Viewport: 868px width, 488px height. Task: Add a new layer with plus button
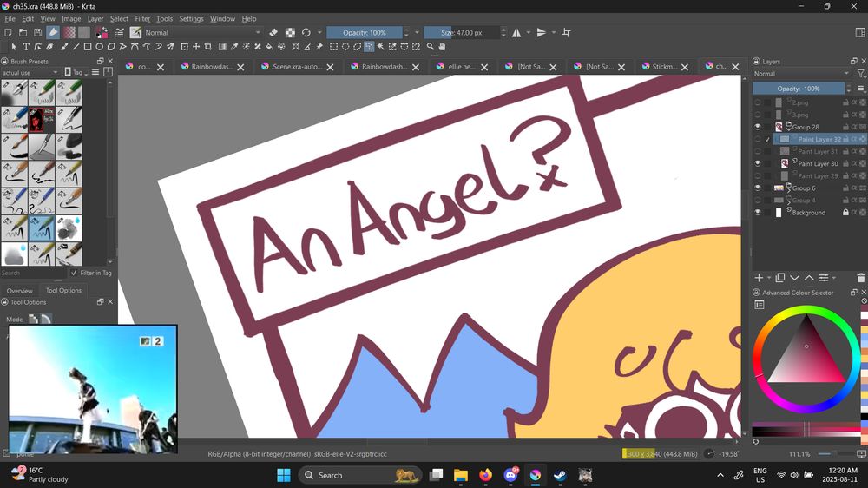(759, 278)
